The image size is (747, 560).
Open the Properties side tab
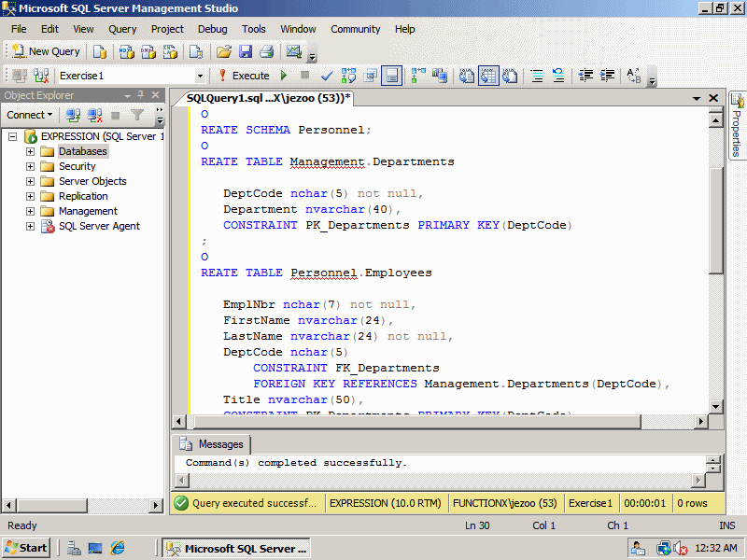coord(737,126)
